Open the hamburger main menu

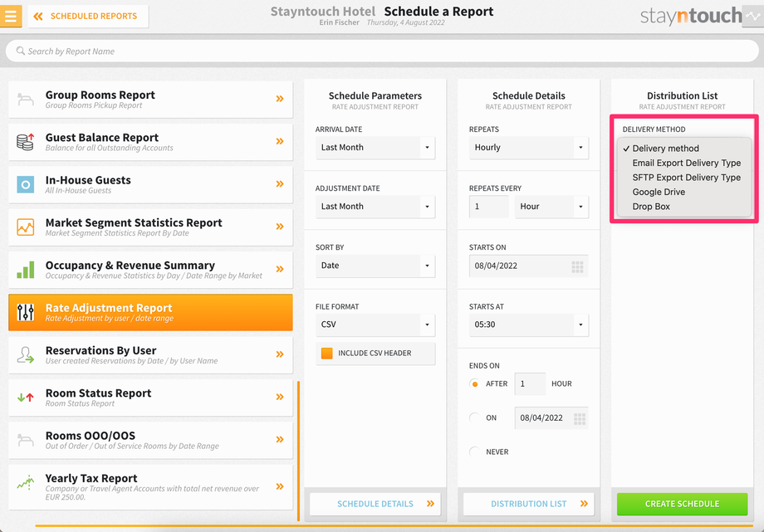[x=11, y=16]
